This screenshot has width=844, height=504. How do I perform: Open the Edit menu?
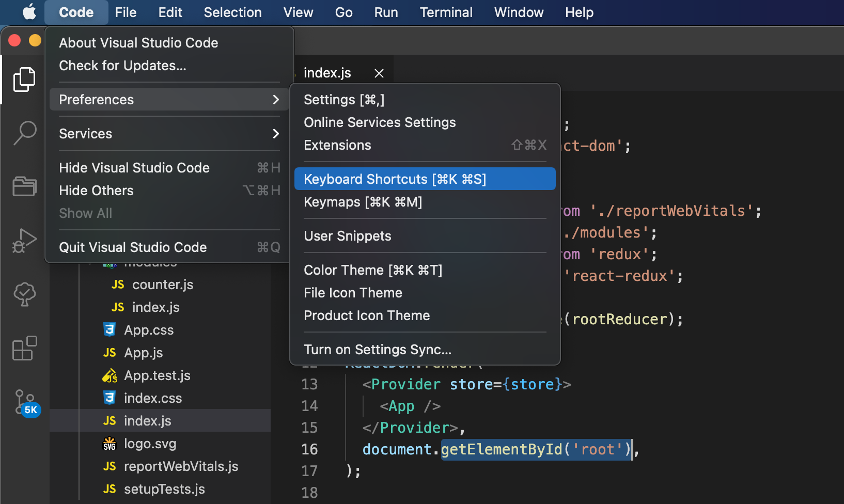tap(170, 12)
